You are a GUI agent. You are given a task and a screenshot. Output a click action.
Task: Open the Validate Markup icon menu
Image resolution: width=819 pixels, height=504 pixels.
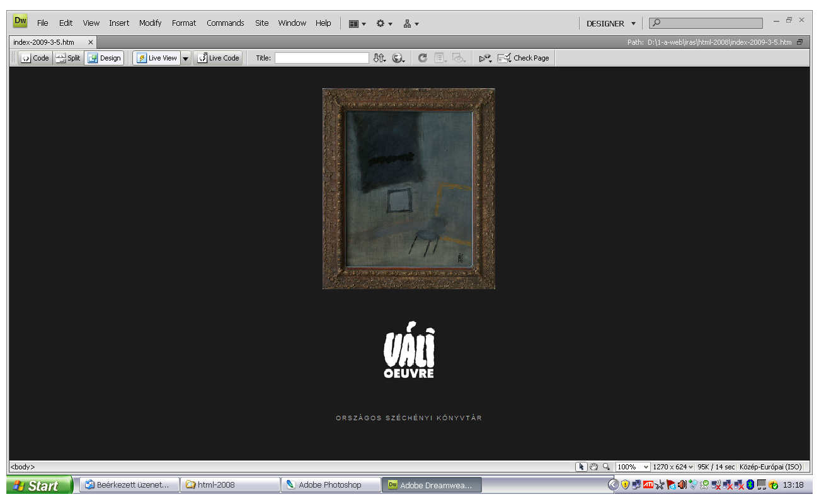pos(486,58)
